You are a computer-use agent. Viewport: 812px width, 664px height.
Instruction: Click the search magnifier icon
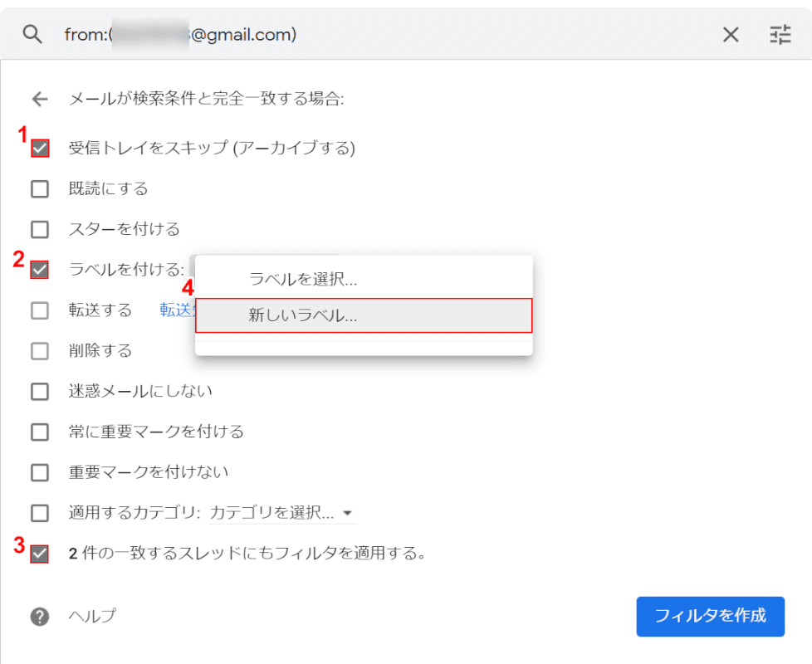click(32, 35)
